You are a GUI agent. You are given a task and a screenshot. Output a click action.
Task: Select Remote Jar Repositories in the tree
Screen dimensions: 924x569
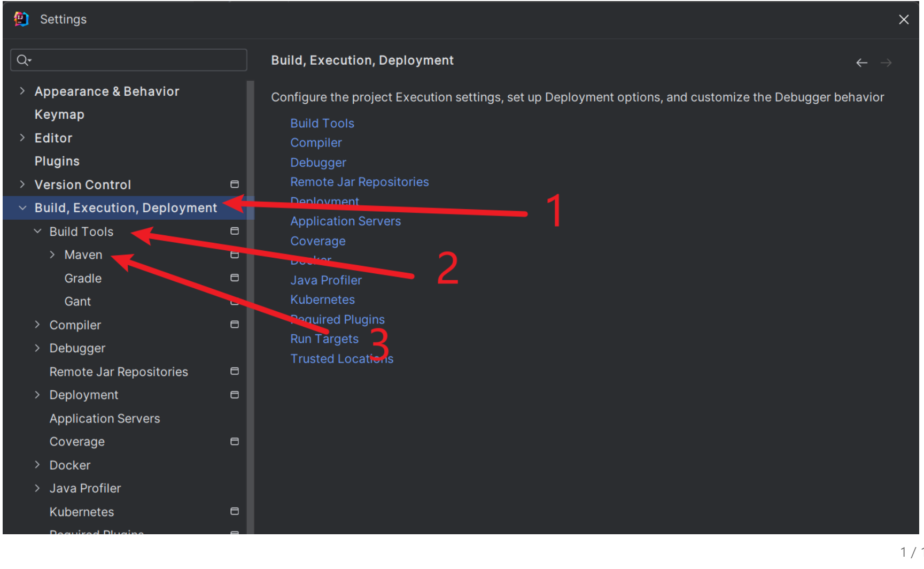pyautogui.click(x=119, y=372)
